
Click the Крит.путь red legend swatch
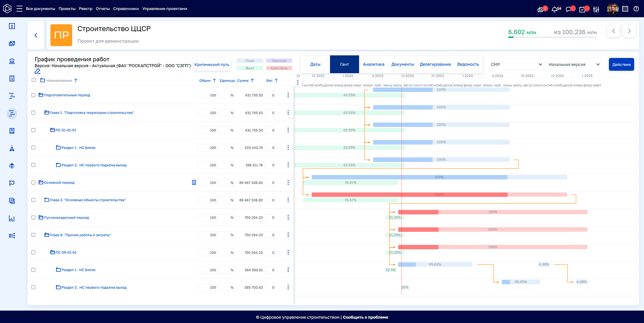[279, 68]
